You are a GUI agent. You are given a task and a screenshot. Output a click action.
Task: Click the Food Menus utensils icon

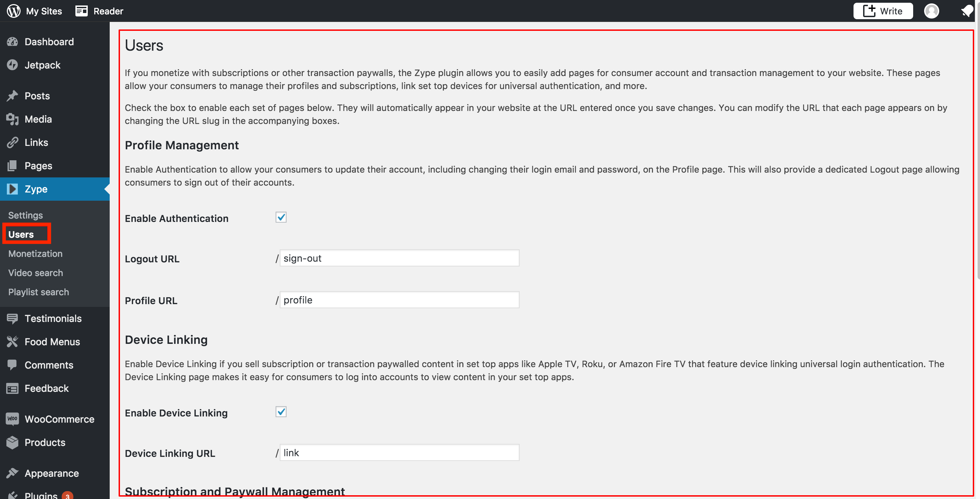tap(12, 342)
